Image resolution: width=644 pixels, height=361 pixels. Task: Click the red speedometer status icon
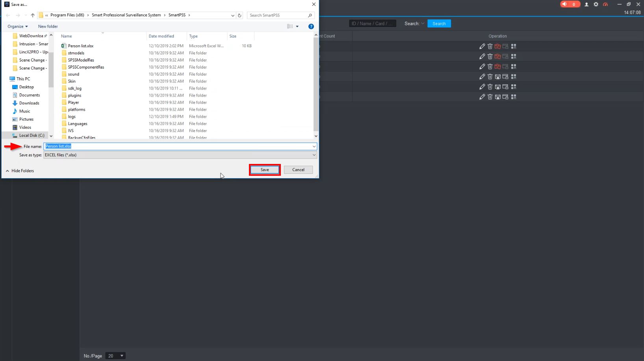tap(606, 4)
